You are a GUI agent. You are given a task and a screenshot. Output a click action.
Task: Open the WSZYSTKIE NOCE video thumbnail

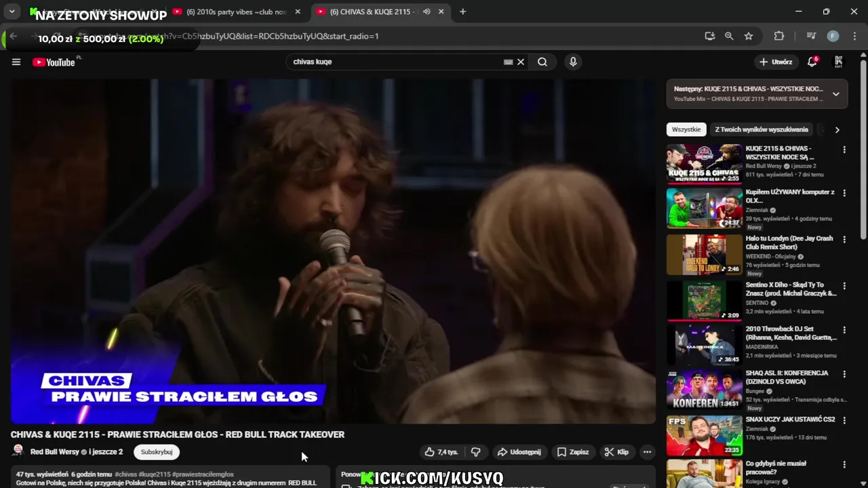click(x=704, y=164)
